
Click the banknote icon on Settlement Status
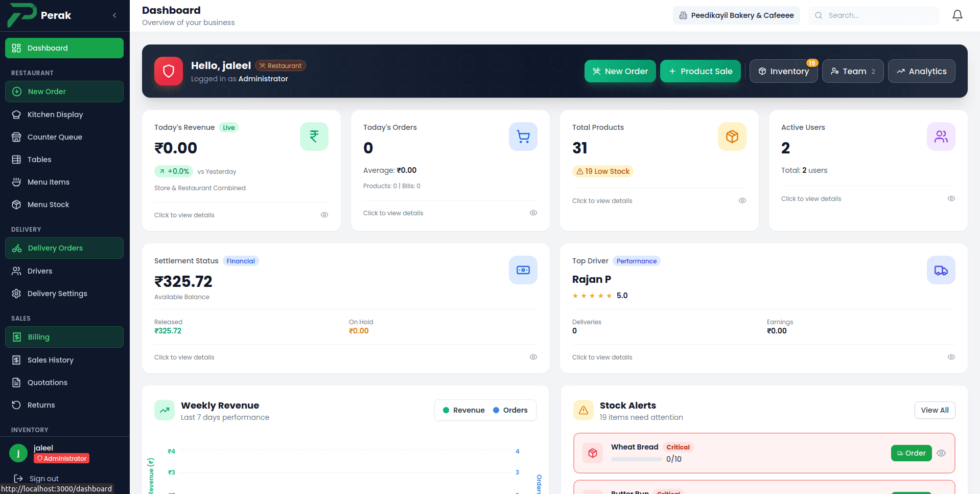(x=523, y=270)
